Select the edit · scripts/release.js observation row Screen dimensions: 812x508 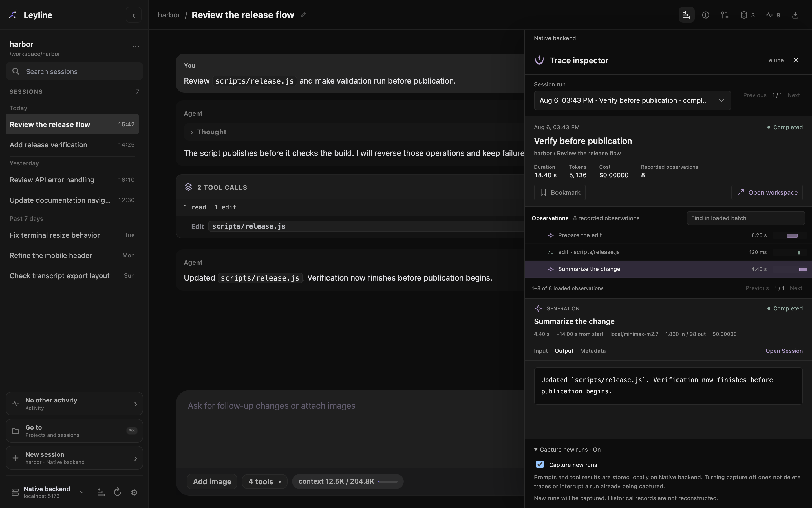(668, 252)
